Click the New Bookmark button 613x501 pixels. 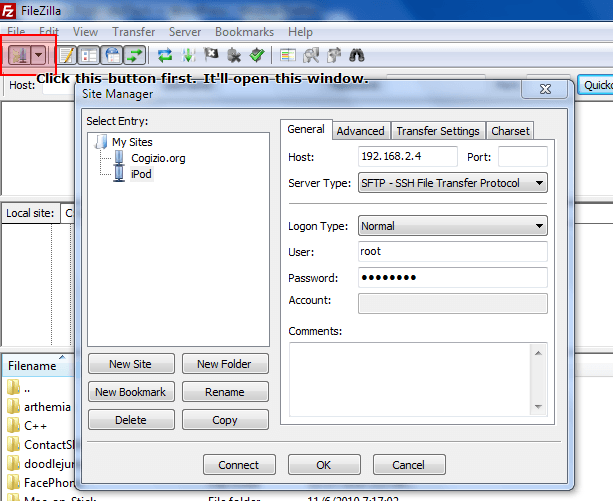[x=131, y=392]
